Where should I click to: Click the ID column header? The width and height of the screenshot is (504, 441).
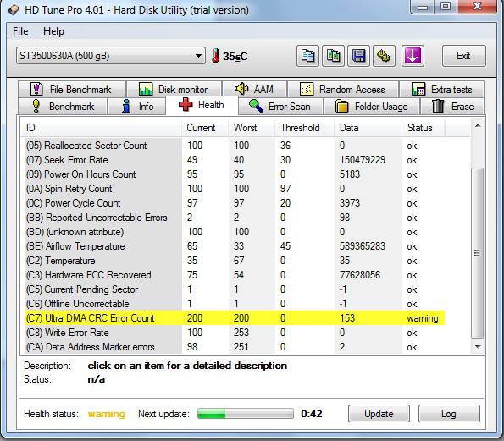pyautogui.click(x=102, y=128)
